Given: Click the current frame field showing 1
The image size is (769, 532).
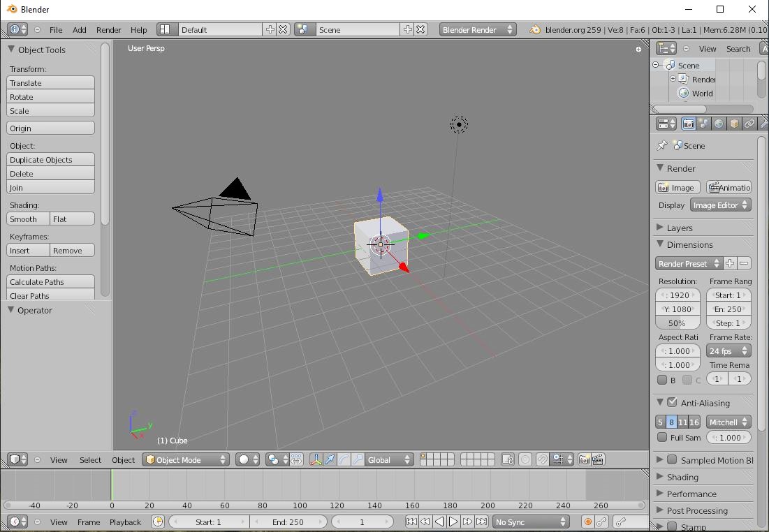Looking at the screenshot, I should tap(362, 522).
